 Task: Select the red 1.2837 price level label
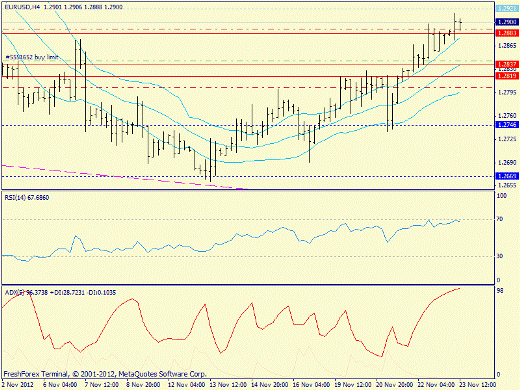coord(507,64)
